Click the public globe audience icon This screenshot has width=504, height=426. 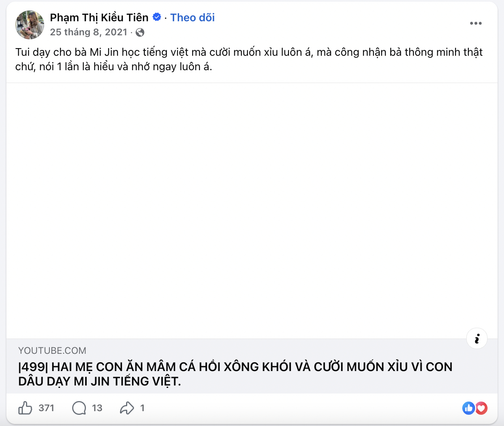point(140,32)
